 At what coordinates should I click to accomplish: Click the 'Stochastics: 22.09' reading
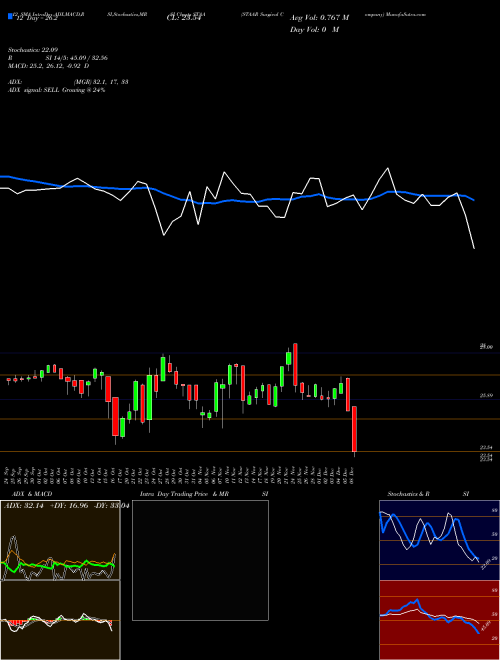point(33,50)
